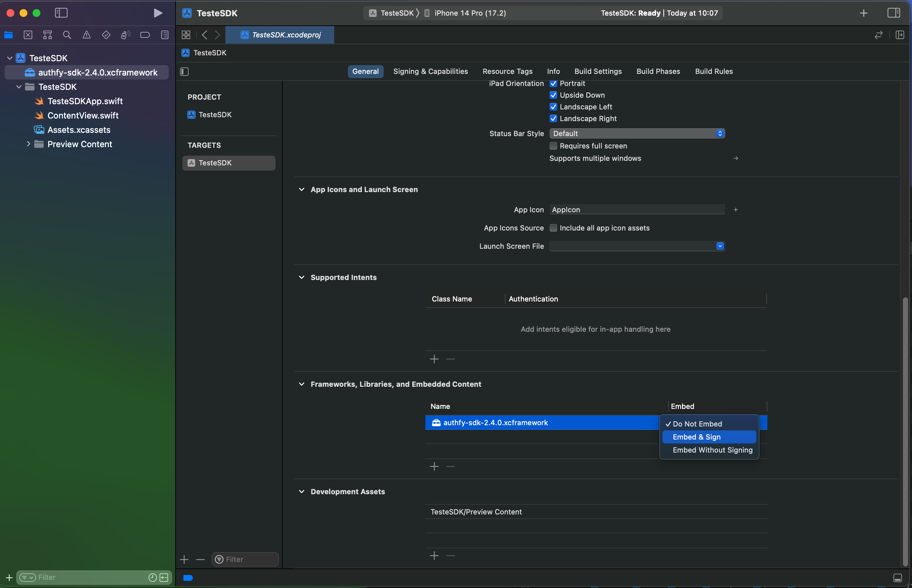Expand Preview Content folder

click(28, 144)
